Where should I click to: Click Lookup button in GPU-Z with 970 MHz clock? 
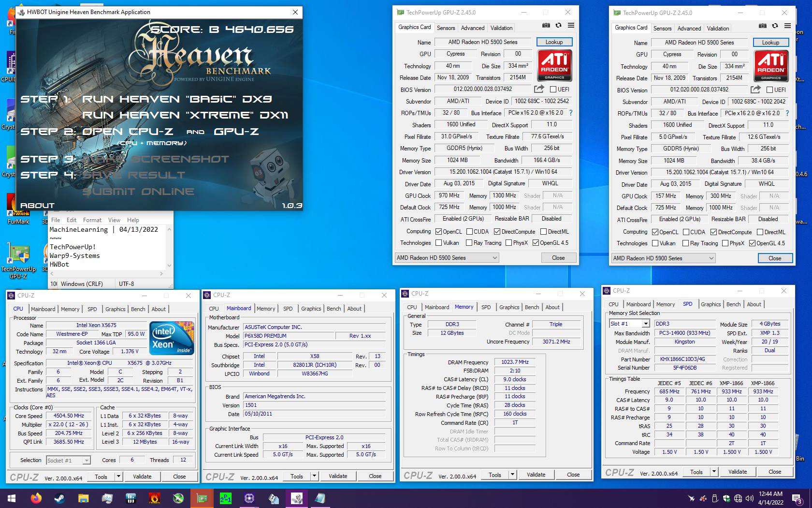point(554,42)
